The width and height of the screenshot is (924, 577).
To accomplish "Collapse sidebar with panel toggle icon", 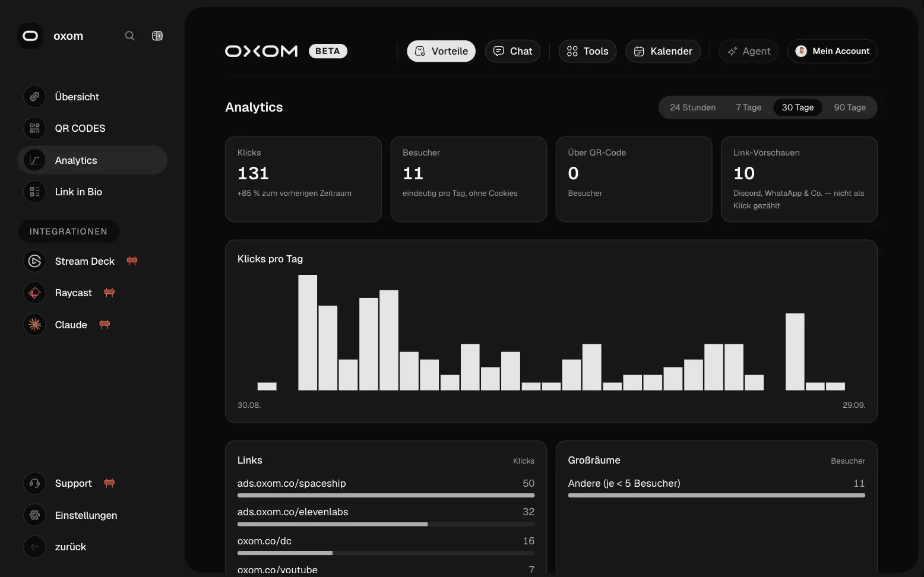I will click(x=157, y=36).
